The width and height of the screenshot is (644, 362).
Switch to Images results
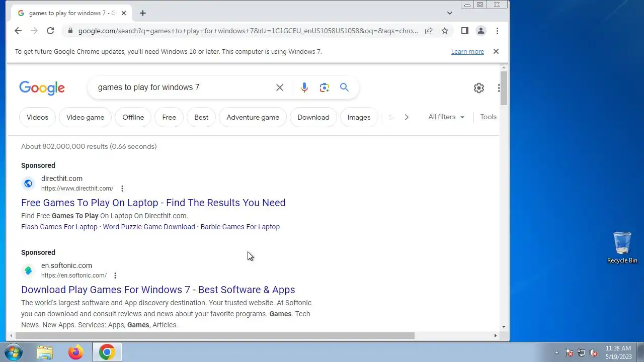click(x=359, y=117)
